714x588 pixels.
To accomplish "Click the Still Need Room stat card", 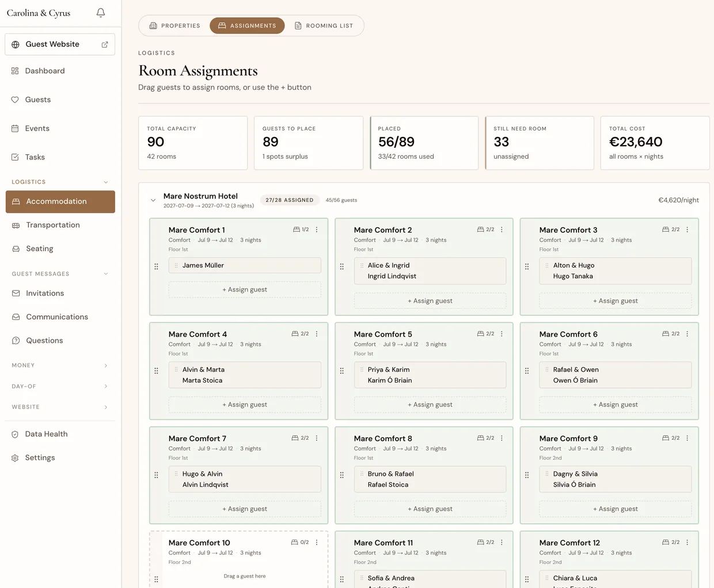I will click(x=540, y=143).
